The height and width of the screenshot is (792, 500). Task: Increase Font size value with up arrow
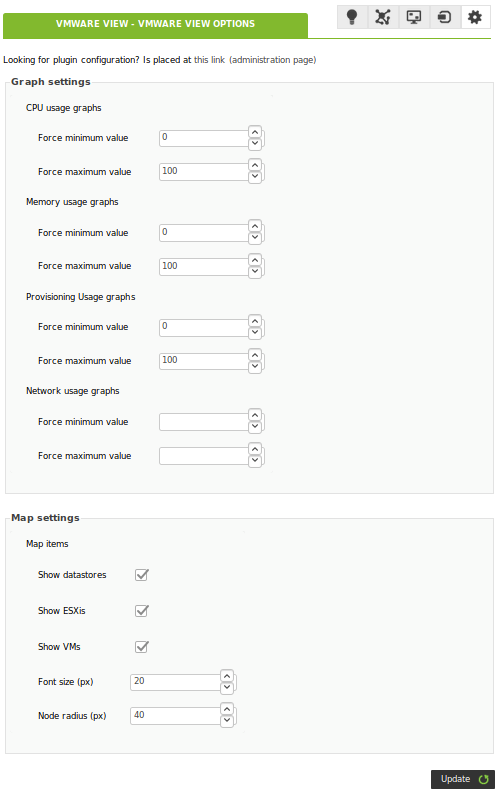click(x=227, y=676)
